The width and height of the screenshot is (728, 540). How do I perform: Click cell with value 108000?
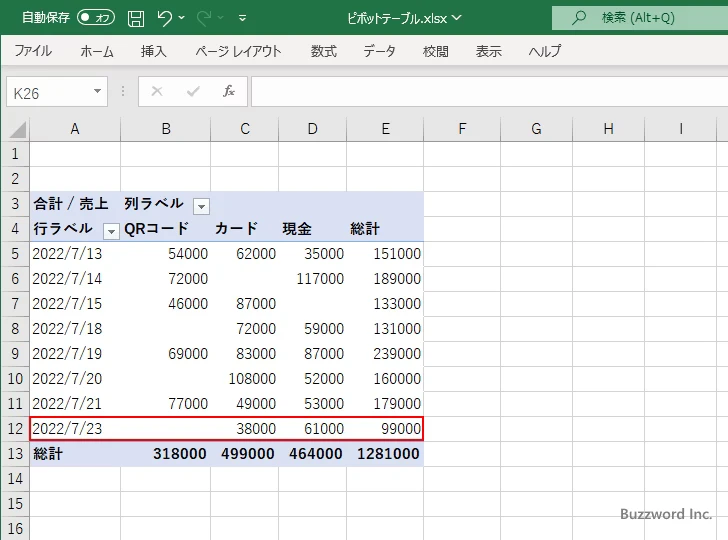(244, 378)
